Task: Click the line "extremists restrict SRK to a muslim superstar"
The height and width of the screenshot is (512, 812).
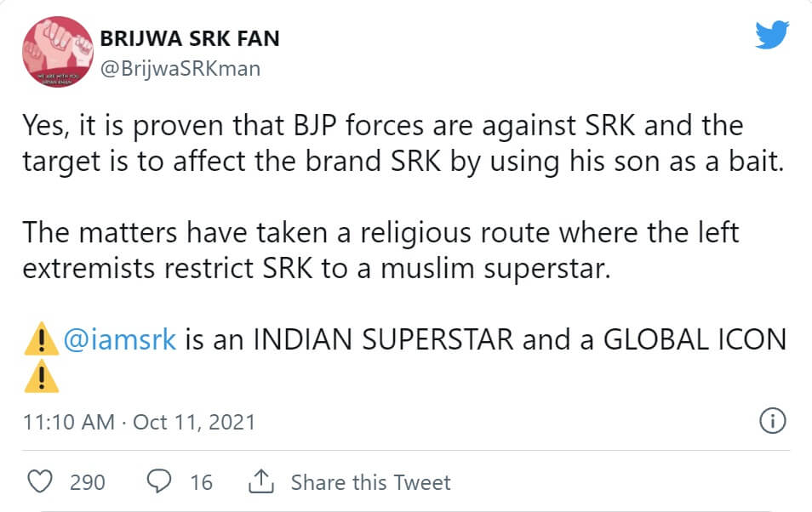Action: click(315, 268)
